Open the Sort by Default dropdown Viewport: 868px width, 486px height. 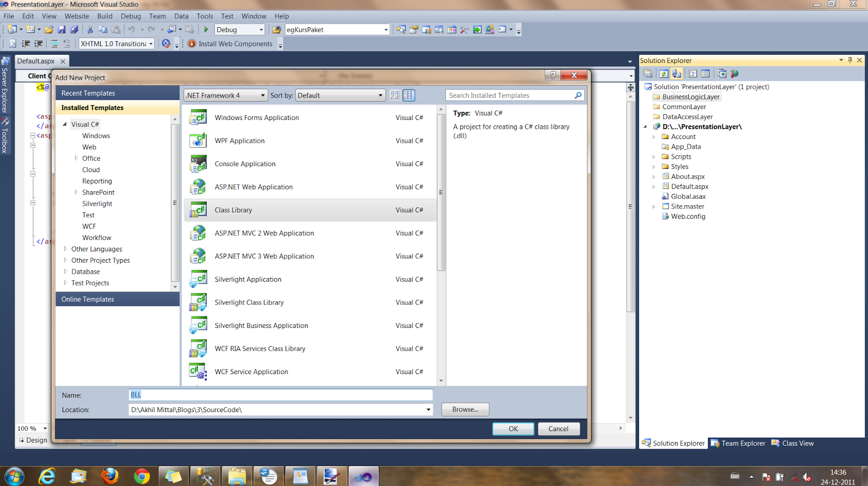[x=340, y=96]
